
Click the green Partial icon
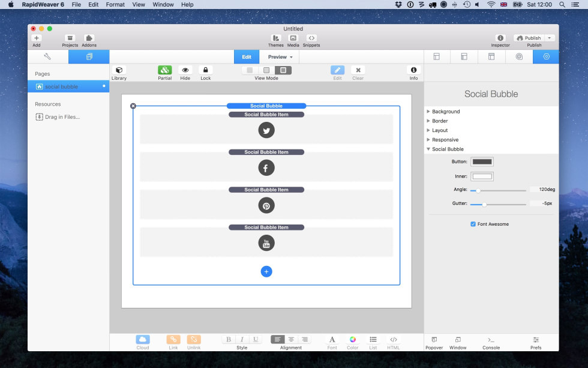164,70
